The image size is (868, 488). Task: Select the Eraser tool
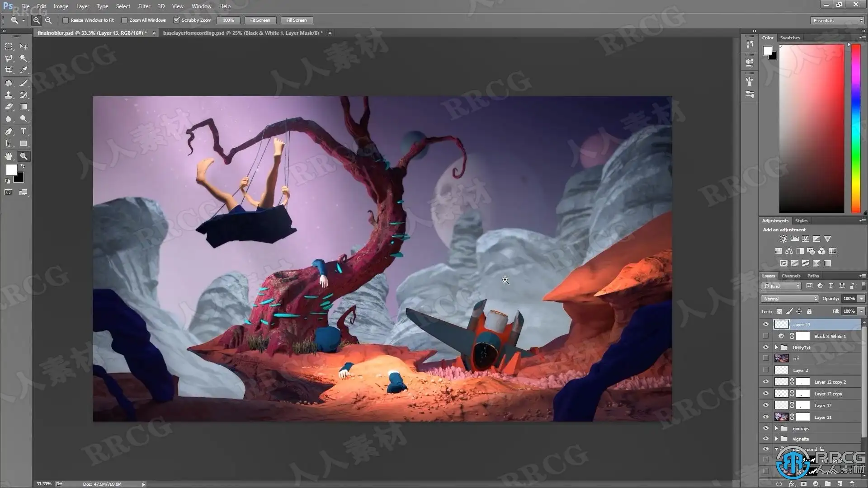coord(9,107)
